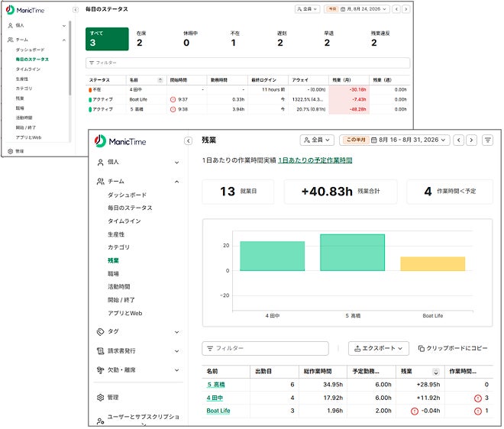The height and width of the screenshot is (429, 504).
Task: Open the Boat Life link in overtime table
Action: (218, 411)
